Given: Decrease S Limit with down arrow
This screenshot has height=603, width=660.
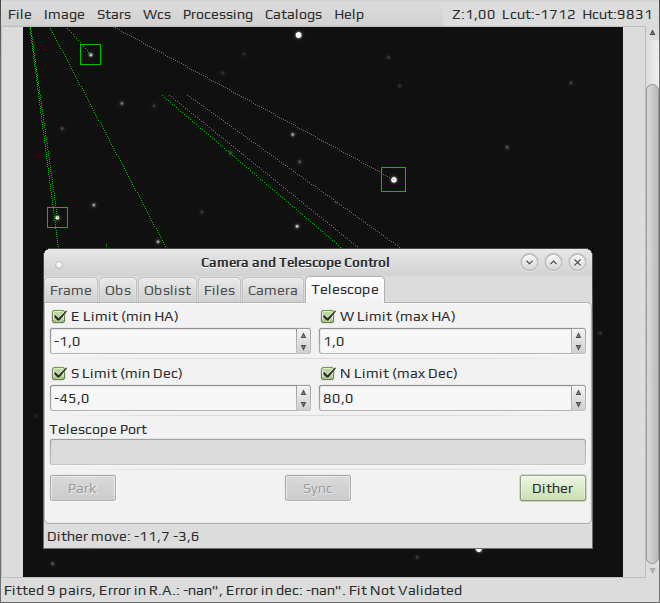Looking at the screenshot, I should (303, 404).
